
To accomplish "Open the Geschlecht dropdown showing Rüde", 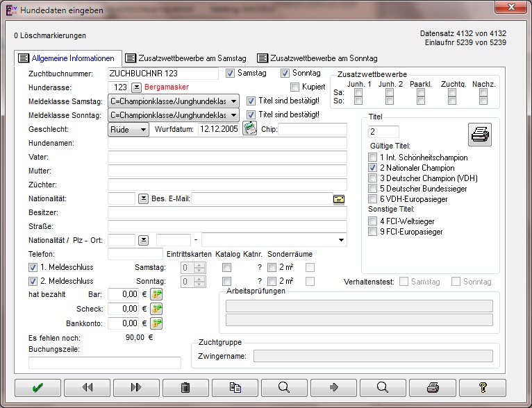I will pos(128,130).
